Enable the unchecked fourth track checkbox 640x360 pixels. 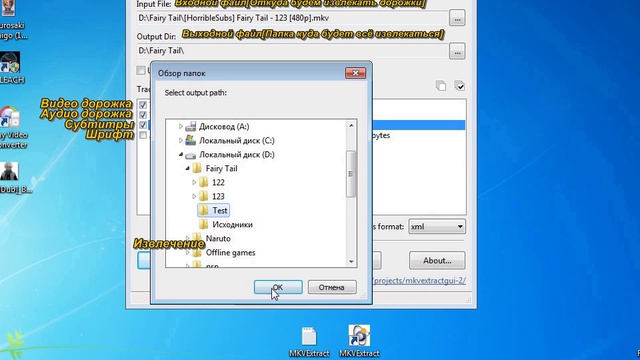tap(143, 135)
